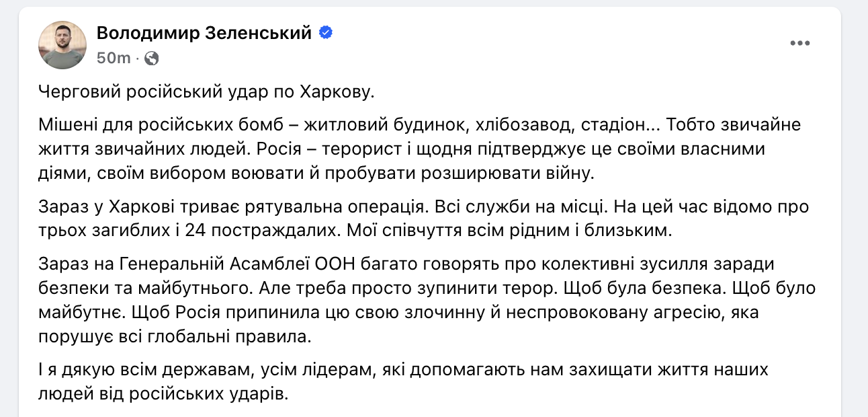Image resolution: width=868 pixels, height=417 pixels.
Task: Click the line "Черговий російський удар по Харкову"
Action: point(205,93)
